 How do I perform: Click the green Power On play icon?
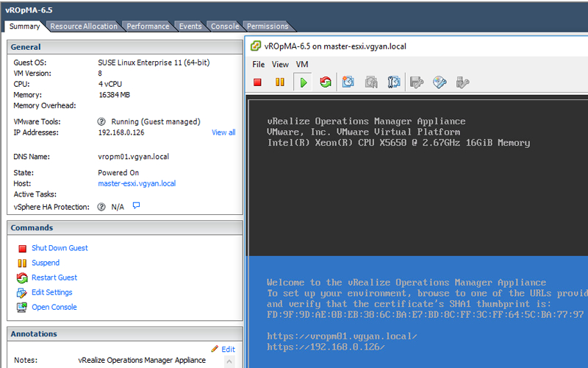(x=303, y=82)
